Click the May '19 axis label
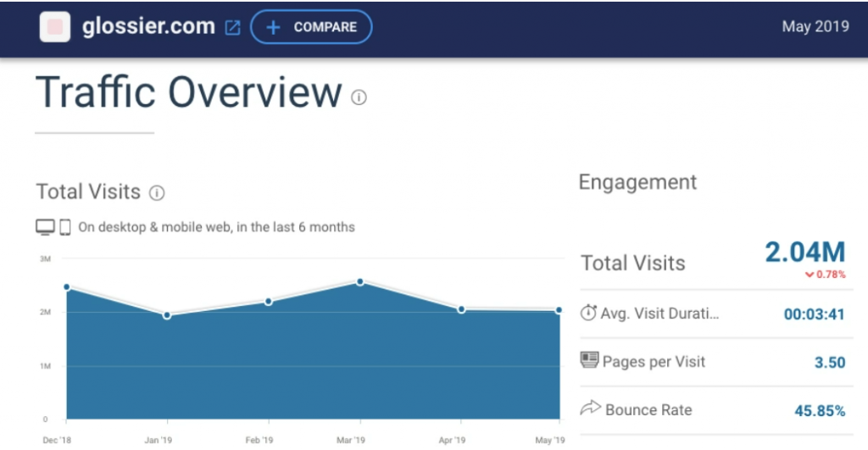The image size is (868, 450). 550,440
